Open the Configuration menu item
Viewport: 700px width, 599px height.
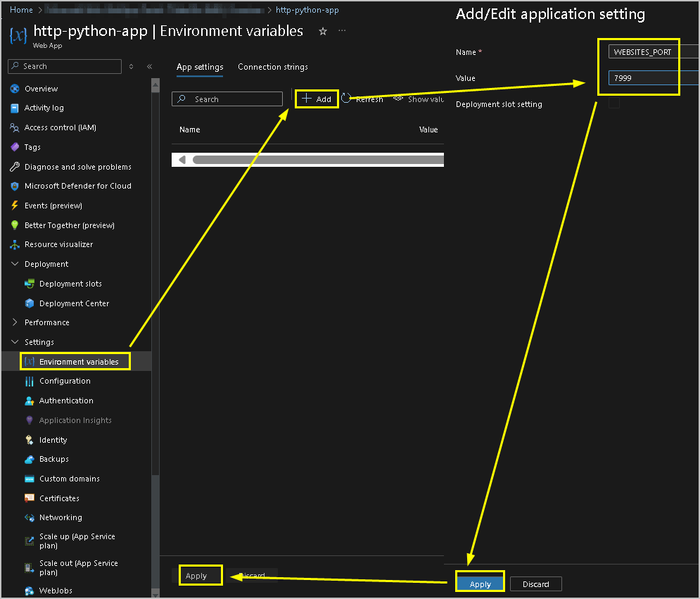65,381
